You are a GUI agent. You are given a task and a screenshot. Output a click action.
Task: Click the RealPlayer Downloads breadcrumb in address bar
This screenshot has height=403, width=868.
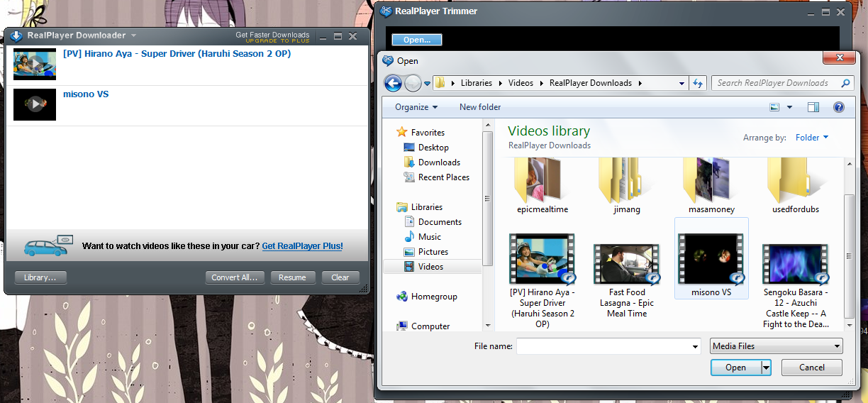pyautogui.click(x=591, y=83)
